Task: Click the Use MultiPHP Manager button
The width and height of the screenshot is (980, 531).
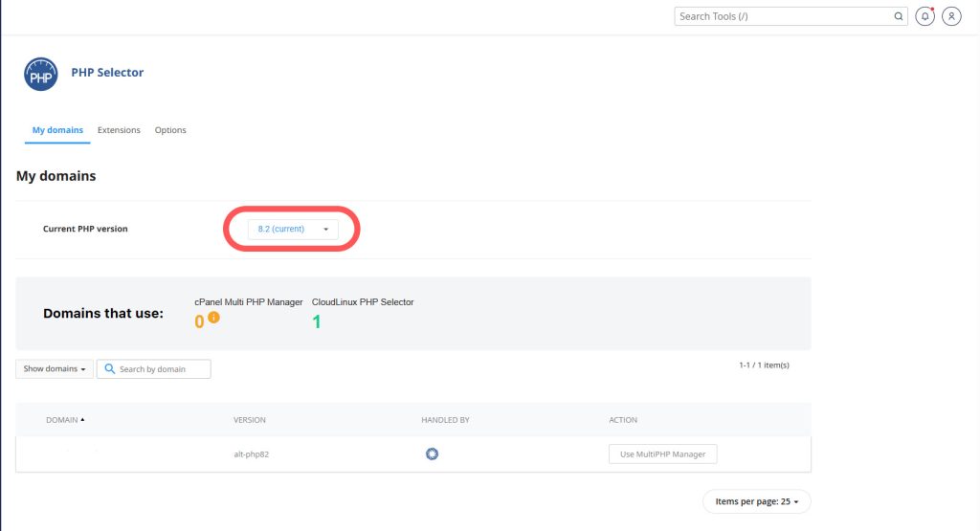Action: [662, 454]
